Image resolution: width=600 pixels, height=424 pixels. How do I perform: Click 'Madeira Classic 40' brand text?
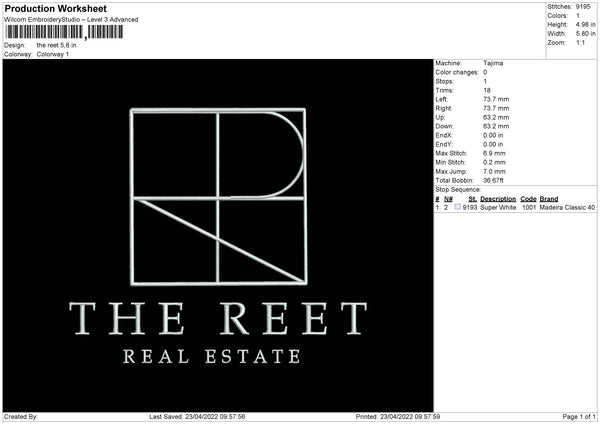[x=567, y=207]
